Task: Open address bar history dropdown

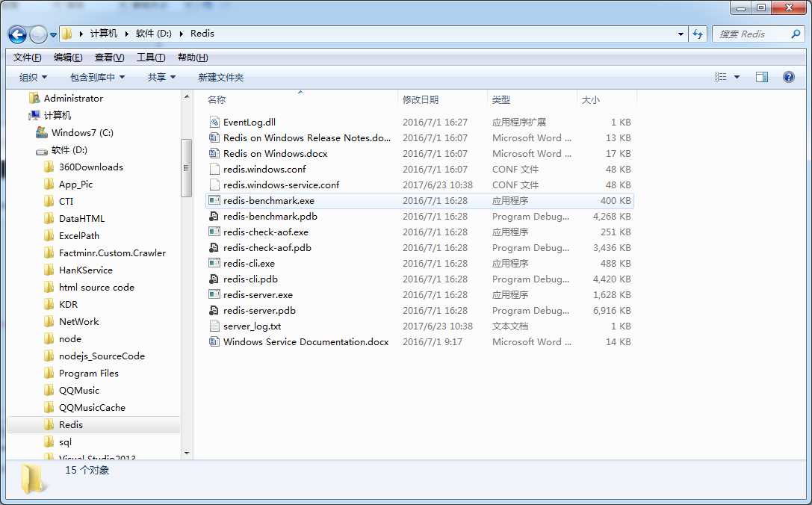Action: coord(681,34)
